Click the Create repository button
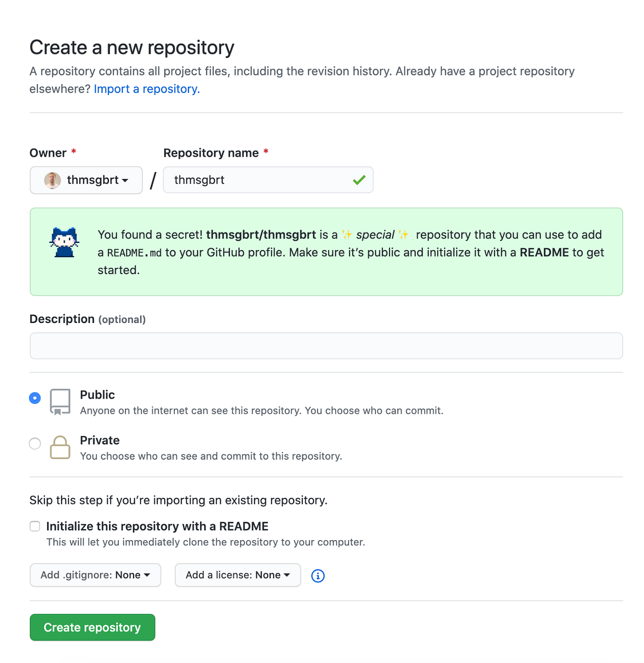The image size is (644, 663). pos(92,627)
